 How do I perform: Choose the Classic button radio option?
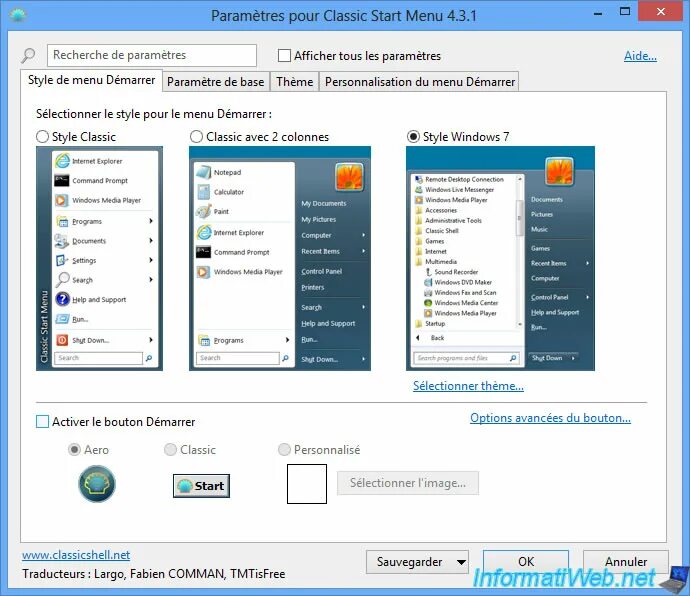tap(170, 449)
